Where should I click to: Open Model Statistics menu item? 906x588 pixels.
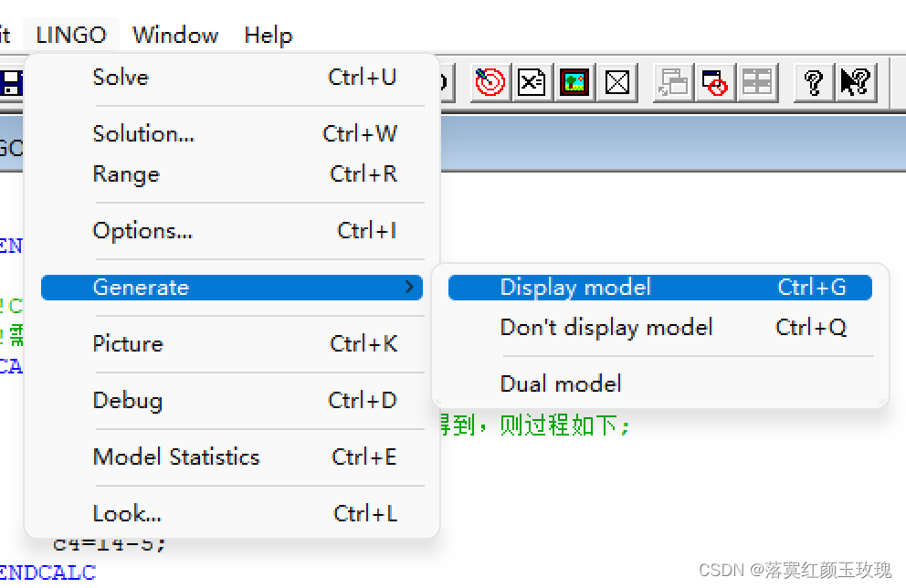click(232, 457)
